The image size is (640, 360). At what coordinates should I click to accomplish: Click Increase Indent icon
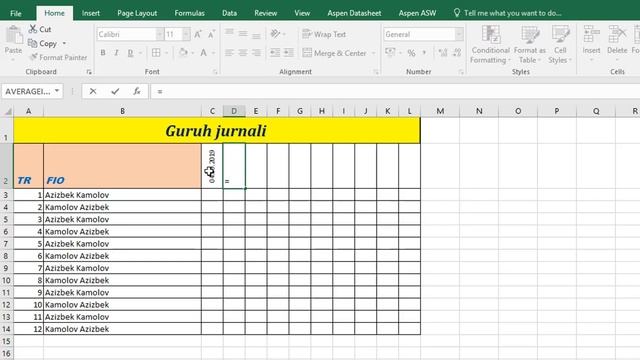coord(289,53)
